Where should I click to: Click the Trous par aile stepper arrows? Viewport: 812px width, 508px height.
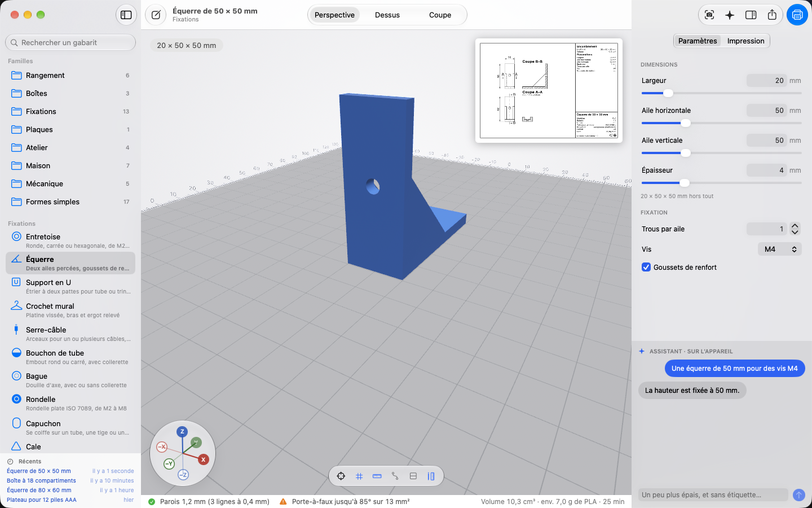point(795,229)
